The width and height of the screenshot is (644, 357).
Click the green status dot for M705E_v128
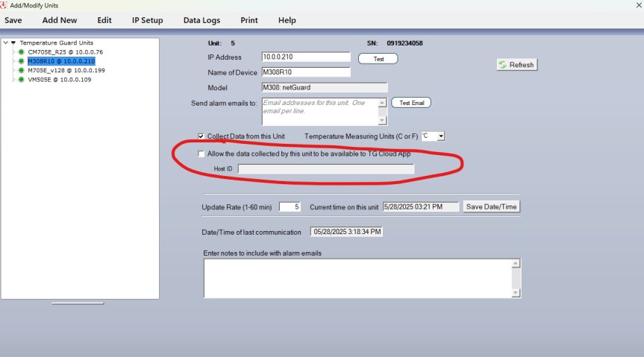click(21, 70)
